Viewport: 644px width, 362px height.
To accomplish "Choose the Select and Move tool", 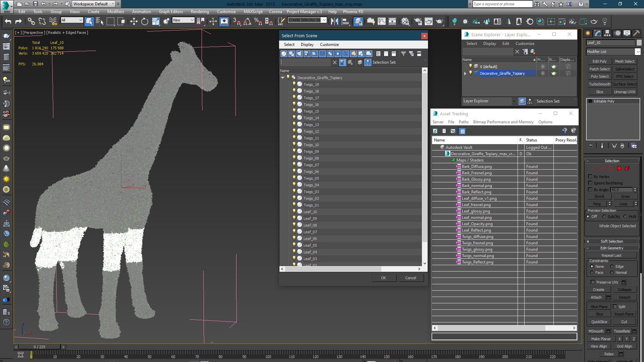I will click(134, 21).
